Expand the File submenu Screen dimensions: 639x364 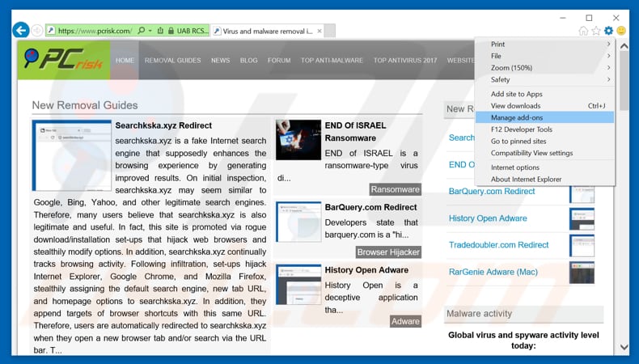[545, 56]
